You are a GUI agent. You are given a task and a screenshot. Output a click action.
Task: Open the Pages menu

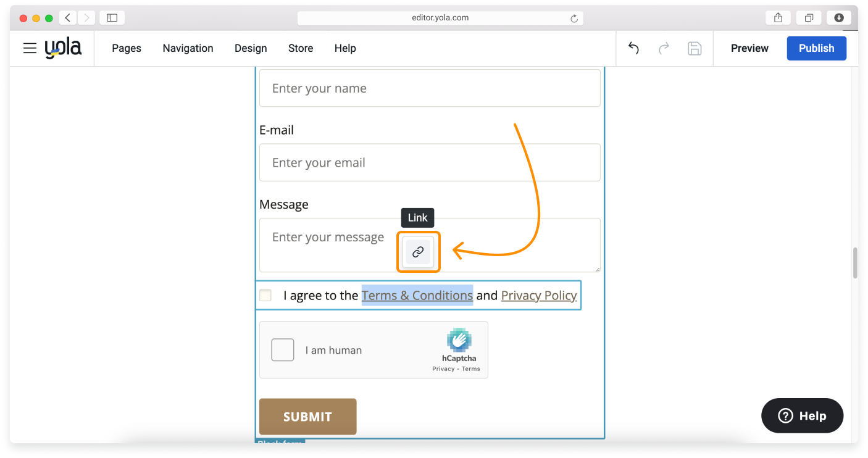pyautogui.click(x=127, y=48)
